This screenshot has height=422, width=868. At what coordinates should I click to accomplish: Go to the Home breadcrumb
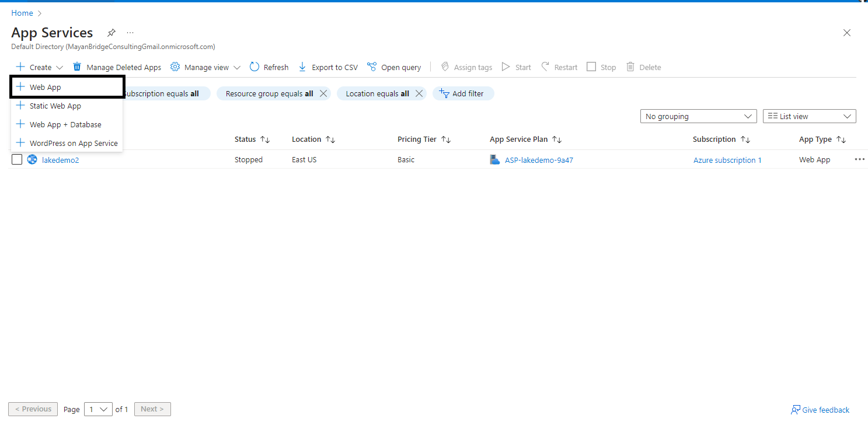point(22,13)
